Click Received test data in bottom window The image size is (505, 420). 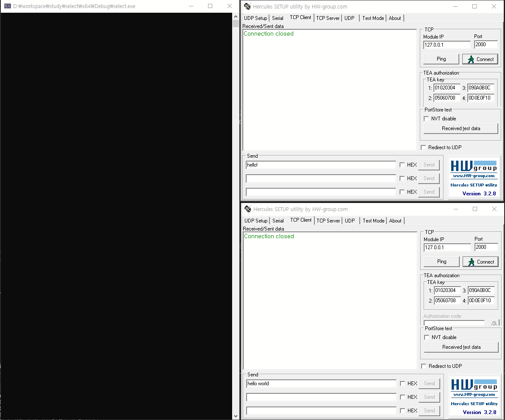click(x=461, y=347)
